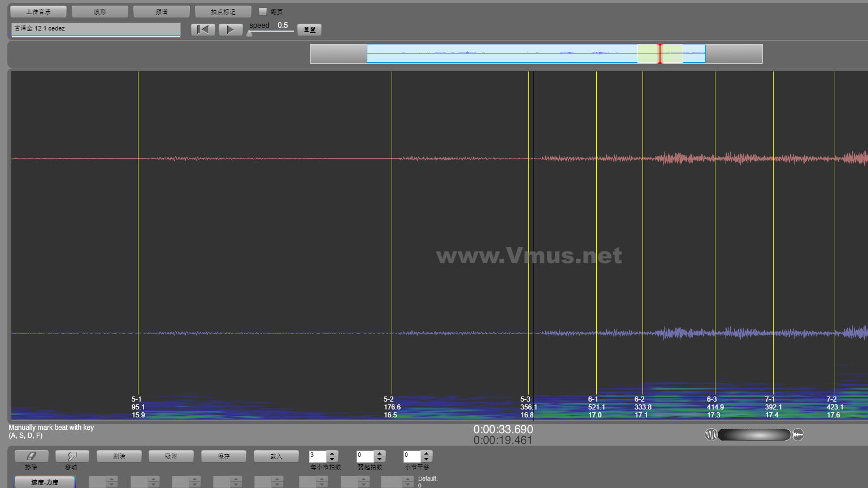Switch to the 频谱 spectrum tab

pos(162,11)
